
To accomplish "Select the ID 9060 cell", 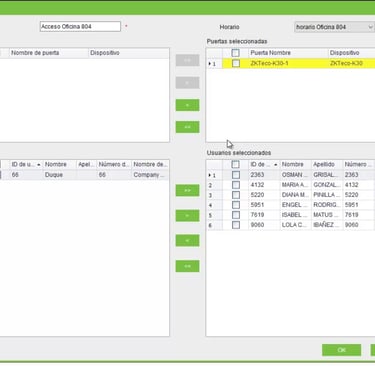I will [264, 225].
